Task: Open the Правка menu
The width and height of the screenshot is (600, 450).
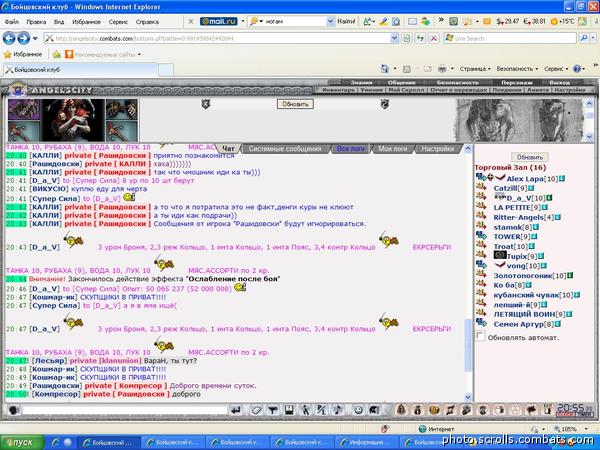Action: coord(36,22)
